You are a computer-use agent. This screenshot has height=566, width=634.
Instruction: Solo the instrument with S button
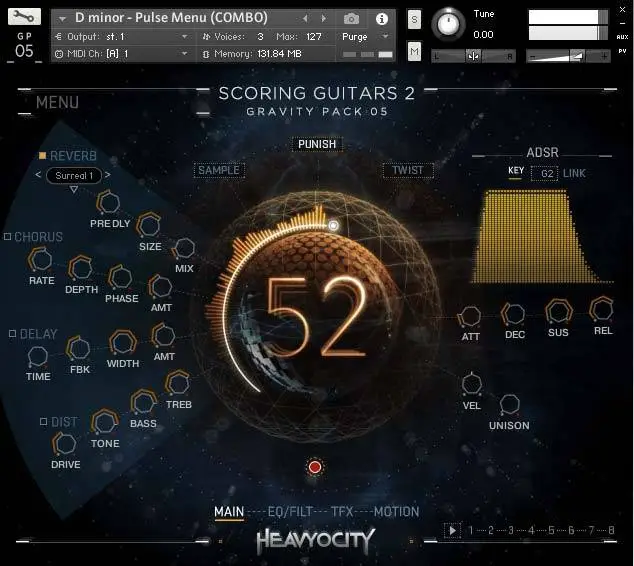(x=414, y=19)
